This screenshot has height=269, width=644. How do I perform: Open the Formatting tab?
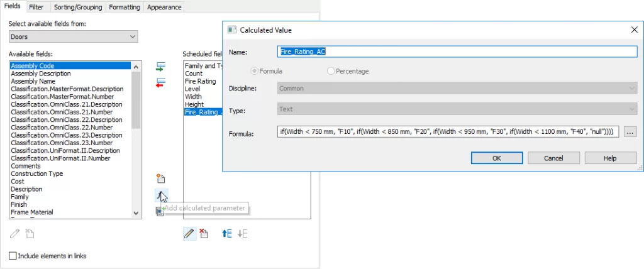click(124, 7)
